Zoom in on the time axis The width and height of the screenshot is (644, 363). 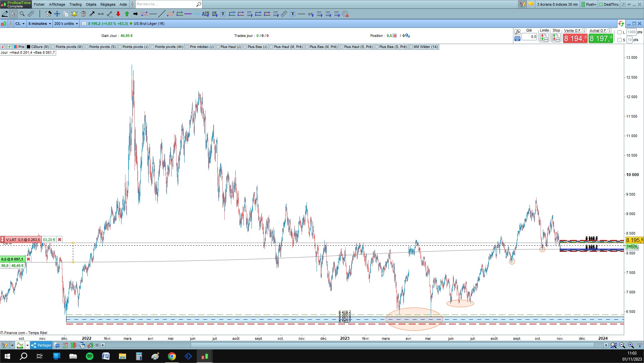(631, 345)
